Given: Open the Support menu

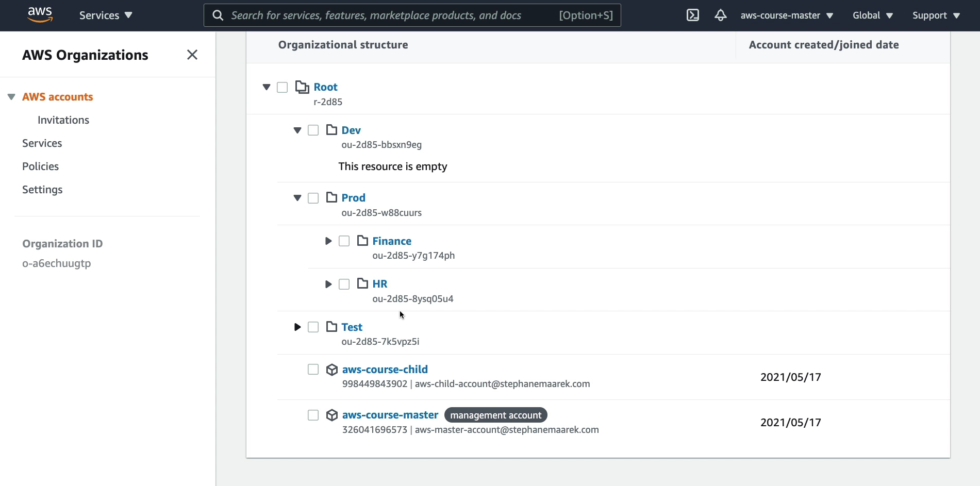Looking at the screenshot, I should click(x=936, y=15).
